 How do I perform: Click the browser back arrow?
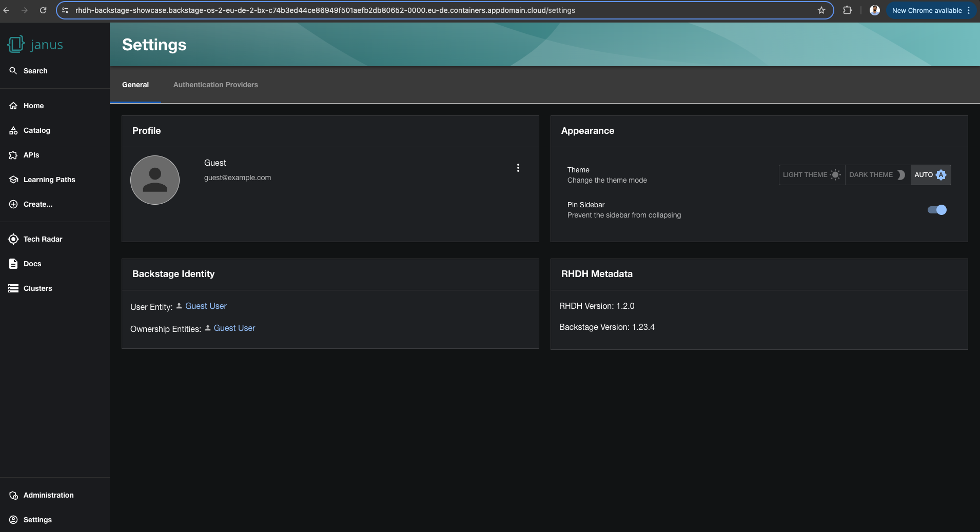coord(6,10)
